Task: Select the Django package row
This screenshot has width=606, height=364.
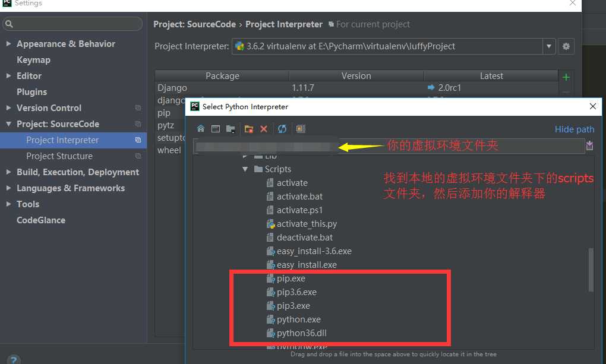Action: (356, 88)
